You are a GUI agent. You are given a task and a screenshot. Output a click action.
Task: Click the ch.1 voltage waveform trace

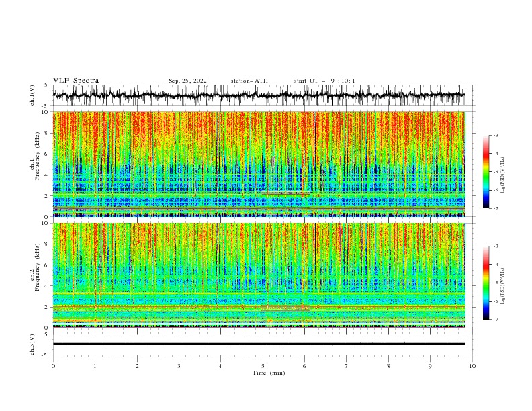point(259,95)
